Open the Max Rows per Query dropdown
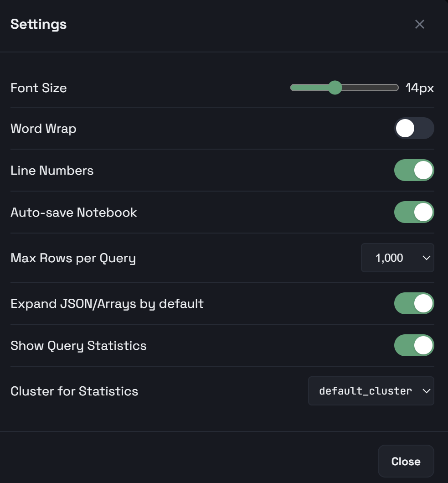Image resolution: width=448 pixels, height=483 pixels. point(397,258)
